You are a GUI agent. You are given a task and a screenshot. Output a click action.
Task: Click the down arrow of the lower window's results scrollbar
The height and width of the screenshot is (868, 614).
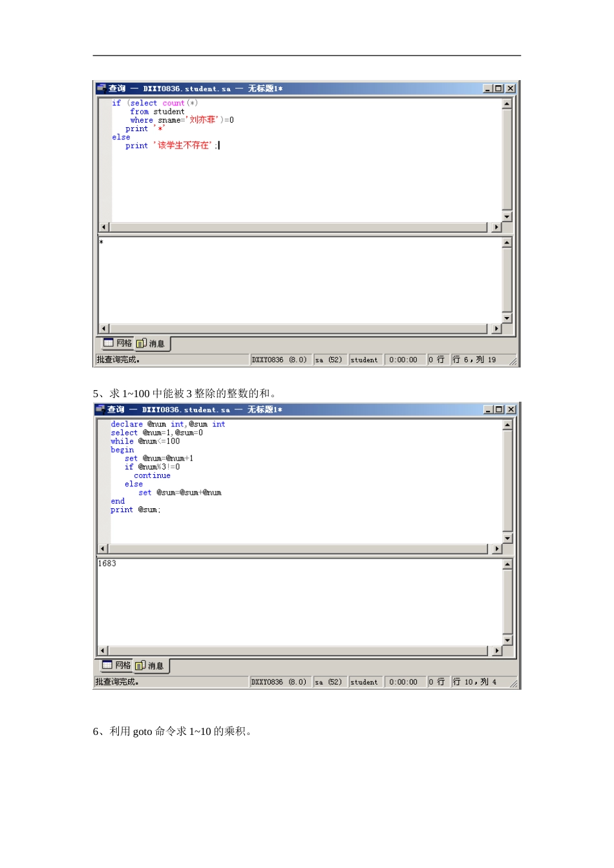pyautogui.click(x=507, y=641)
